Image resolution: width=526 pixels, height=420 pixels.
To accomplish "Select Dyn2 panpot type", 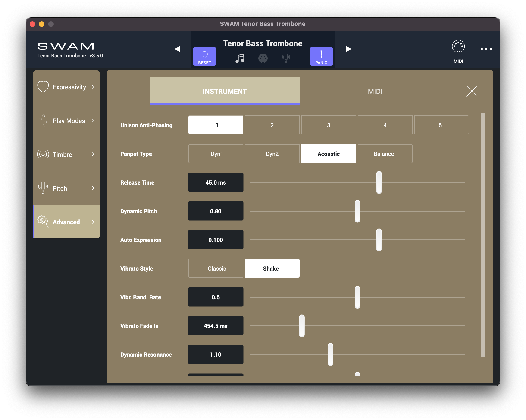I will (272, 154).
